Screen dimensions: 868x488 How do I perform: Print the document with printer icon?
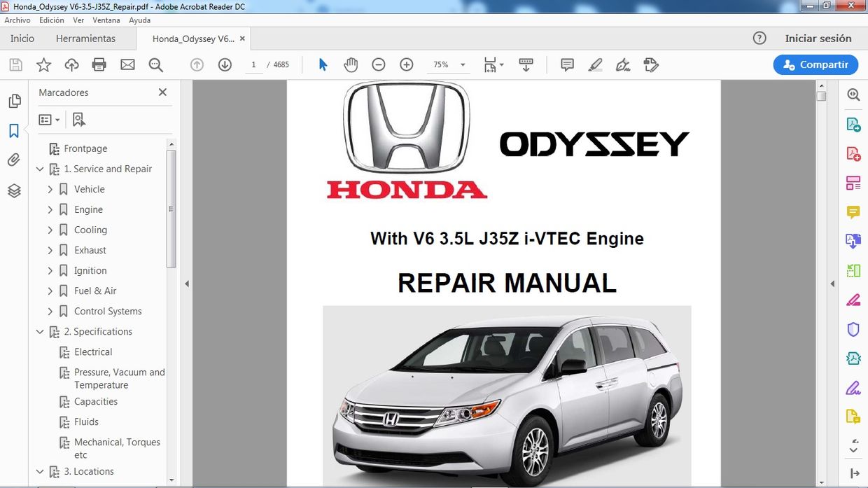[x=99, y=65]
